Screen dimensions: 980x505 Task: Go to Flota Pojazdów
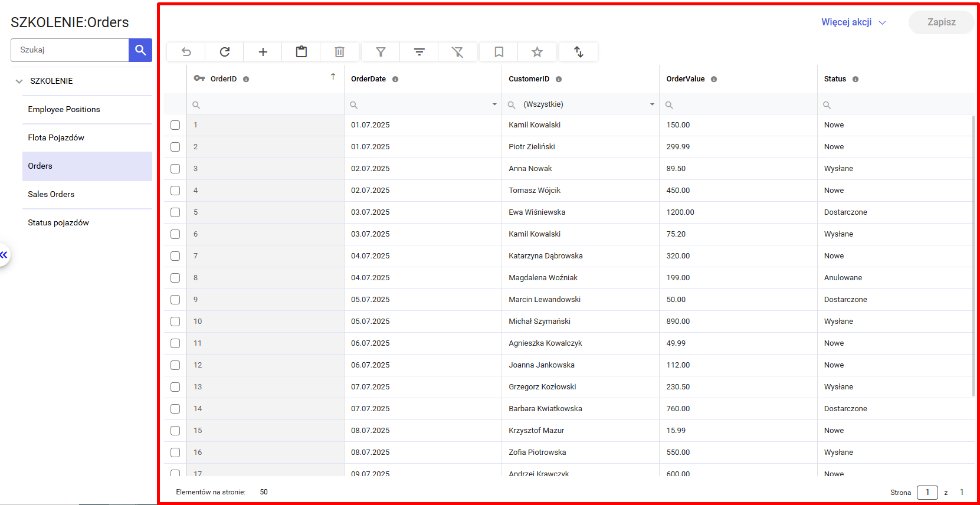point(87,138)
